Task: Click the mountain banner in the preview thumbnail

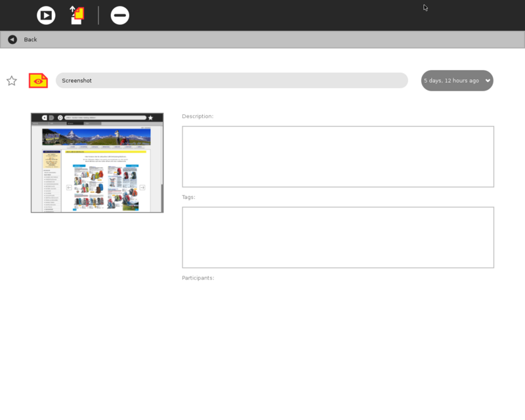Action: click(96, 136)
